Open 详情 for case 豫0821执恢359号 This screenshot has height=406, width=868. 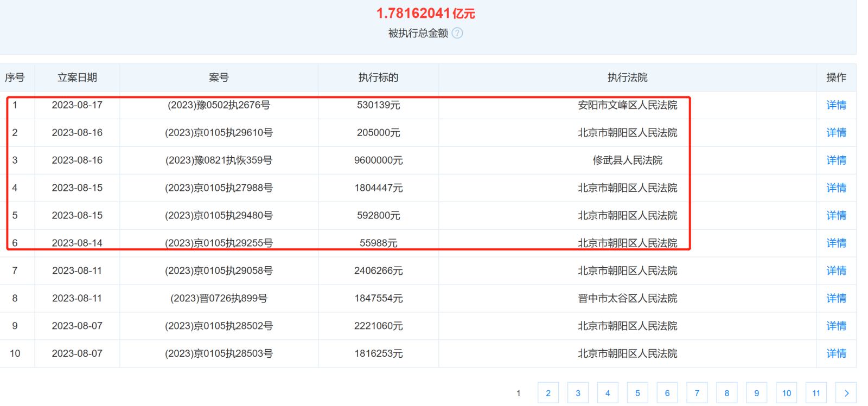(x=836, y=160)
